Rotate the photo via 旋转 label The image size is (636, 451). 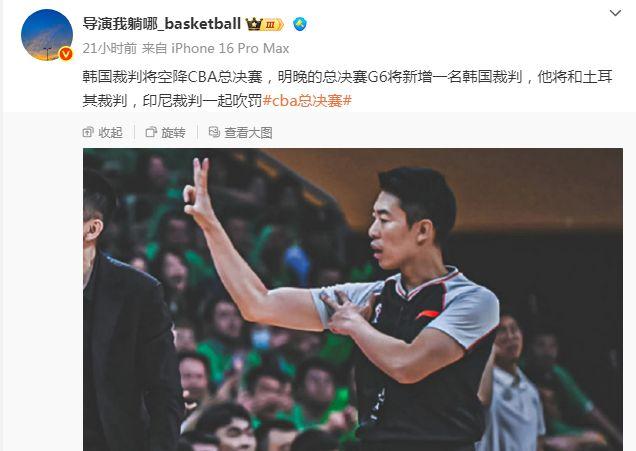174,133
